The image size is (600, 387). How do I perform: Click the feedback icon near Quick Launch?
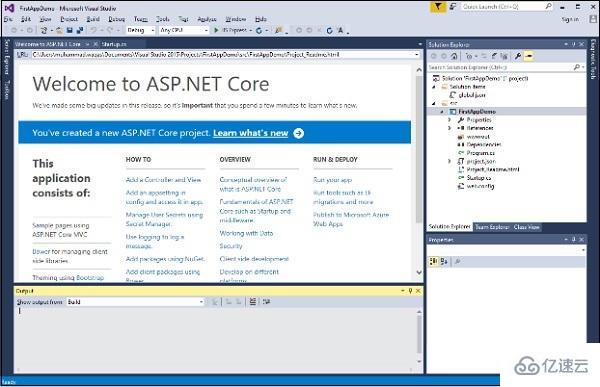click(453, 7)
